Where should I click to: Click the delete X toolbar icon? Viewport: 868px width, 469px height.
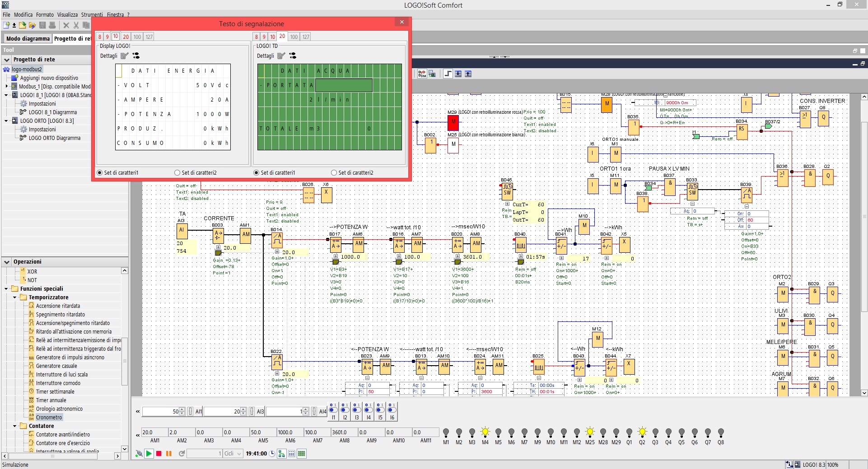coord(66,25)
